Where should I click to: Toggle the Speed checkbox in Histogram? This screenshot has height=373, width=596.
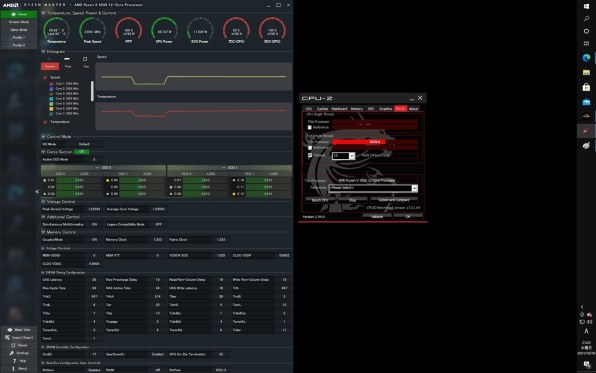click(x=45, y=77)
